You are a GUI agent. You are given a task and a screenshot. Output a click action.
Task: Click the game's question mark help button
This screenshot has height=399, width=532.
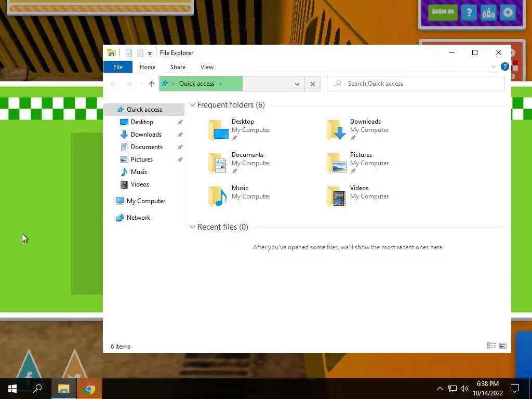(x=469, y=13)
